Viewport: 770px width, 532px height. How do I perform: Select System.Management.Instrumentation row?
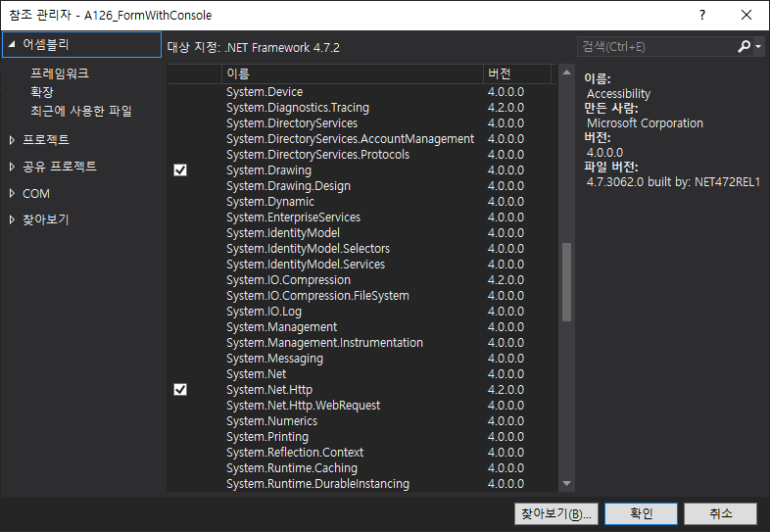(361, 343)
